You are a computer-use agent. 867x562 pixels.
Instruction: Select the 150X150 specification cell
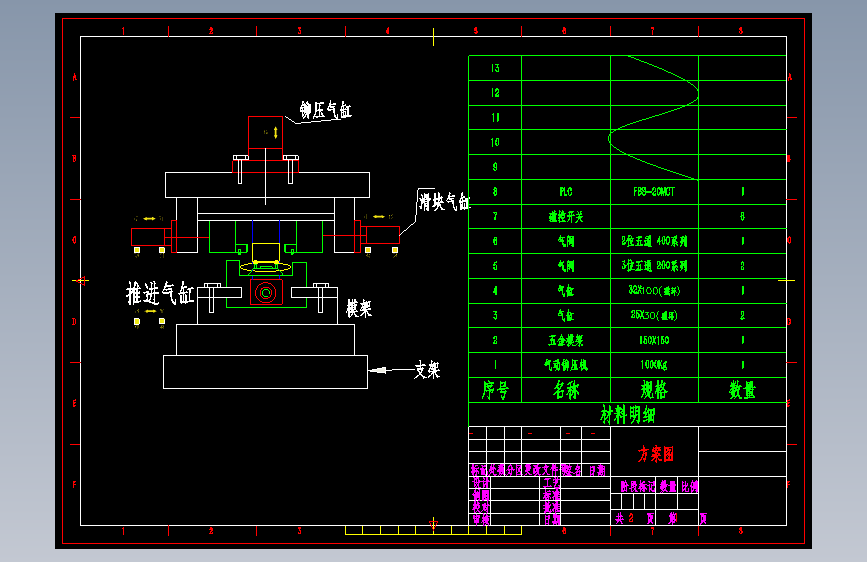tap(654, 340)
